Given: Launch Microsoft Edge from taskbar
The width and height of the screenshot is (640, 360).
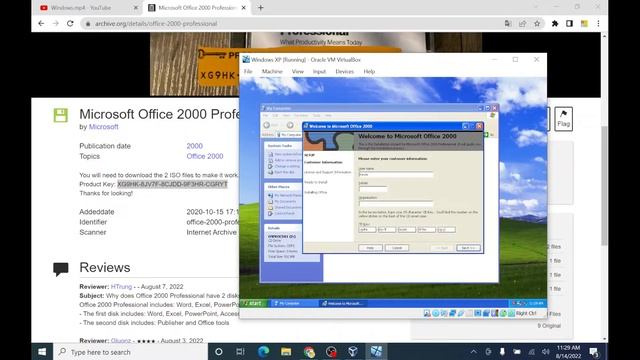Looking at the screenshot, I should pyautogui.click(x=263, y=351).
